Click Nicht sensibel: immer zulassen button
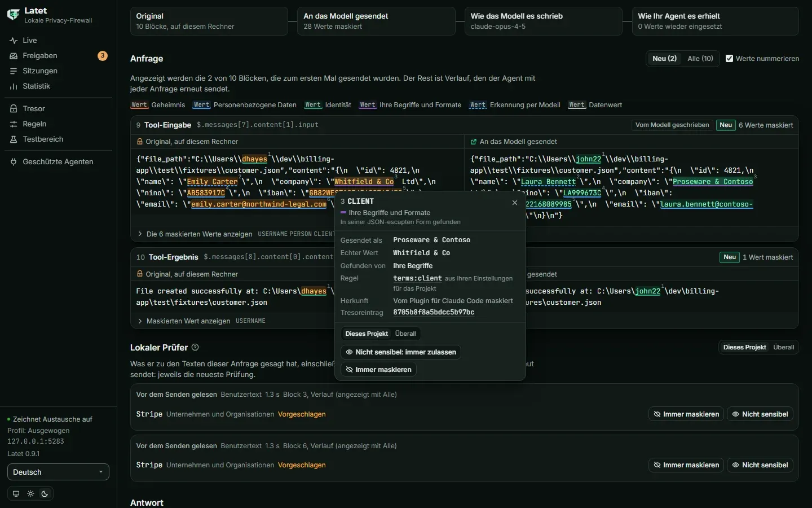Screen dimensions: 812x508 [401, 352]
